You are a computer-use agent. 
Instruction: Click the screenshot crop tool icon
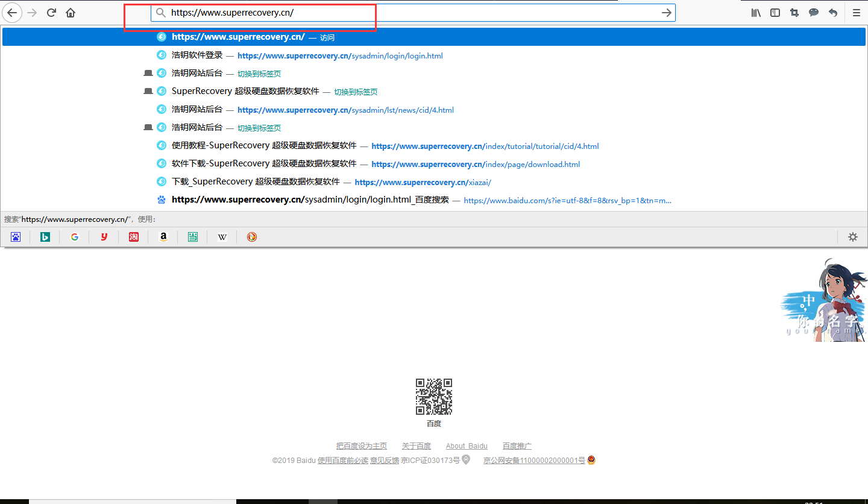coord(794,13)
